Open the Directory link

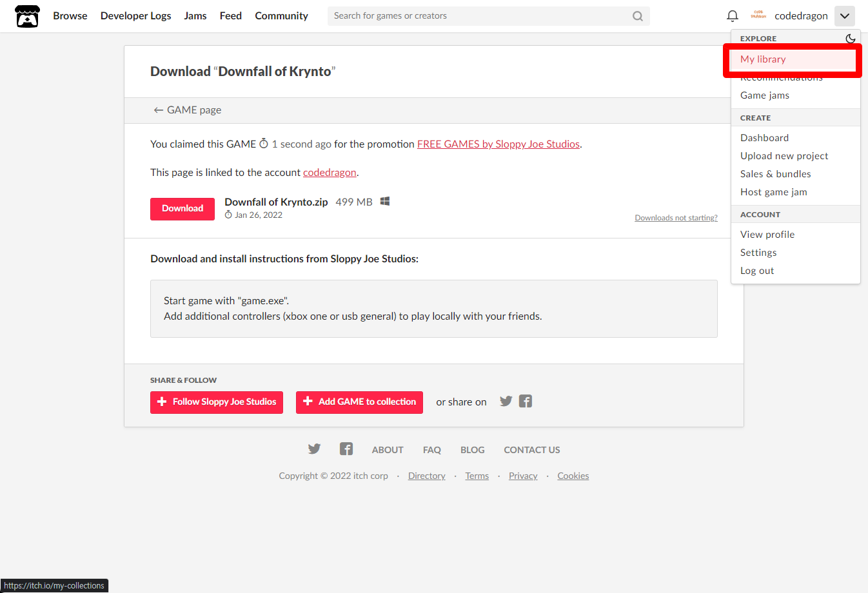[x=427, y=476]
